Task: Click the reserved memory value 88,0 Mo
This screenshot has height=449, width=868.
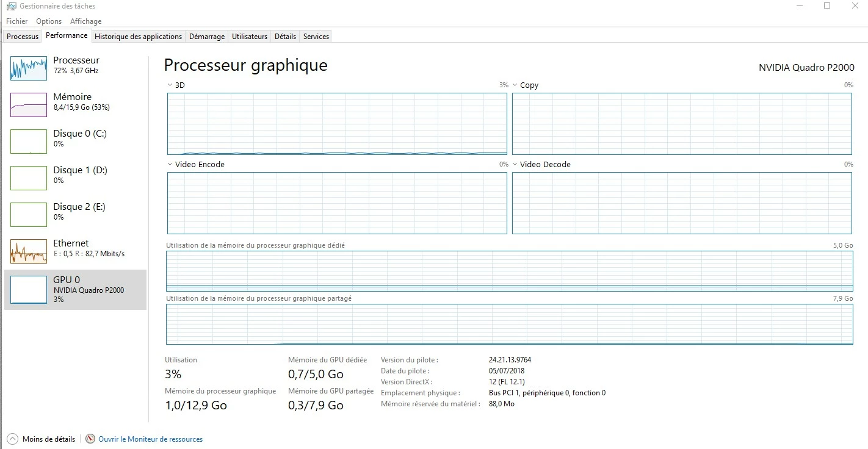Action: [x=502, y=404]
